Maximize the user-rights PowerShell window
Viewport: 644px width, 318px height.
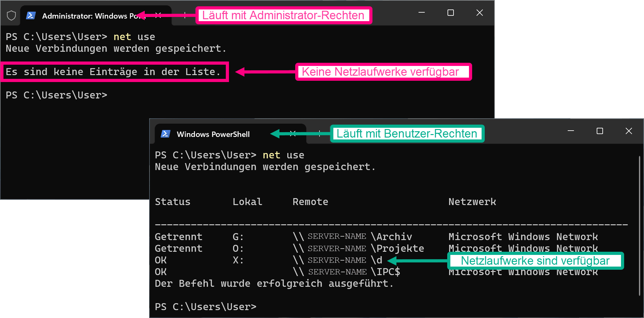[600, 131]
